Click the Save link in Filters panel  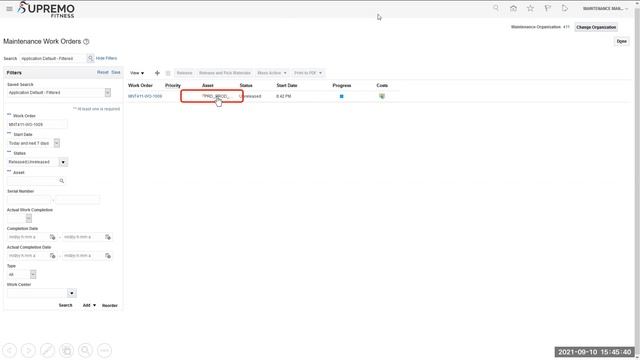[x=116, y=72]
